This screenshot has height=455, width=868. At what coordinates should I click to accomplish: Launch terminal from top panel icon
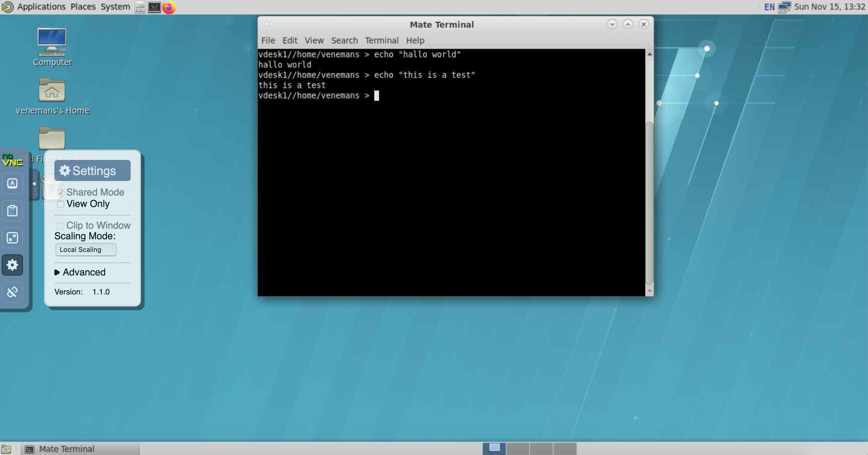tap(154, 7)
